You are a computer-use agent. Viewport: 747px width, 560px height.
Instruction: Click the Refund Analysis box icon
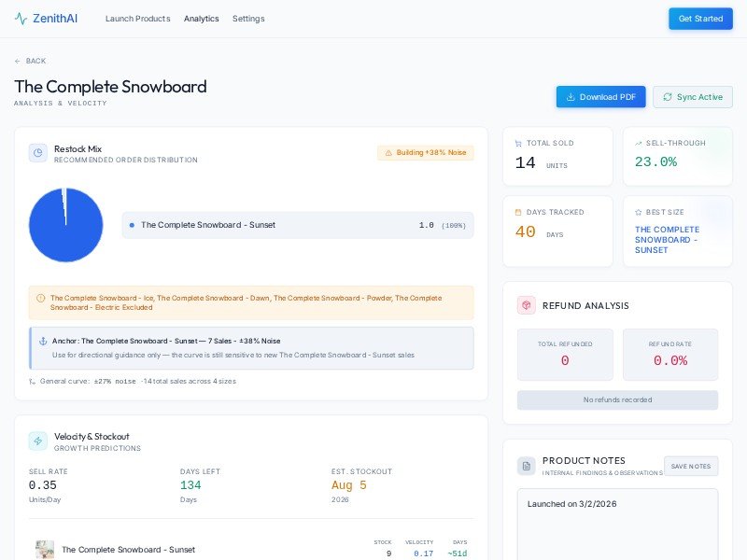pyautogui.click(x=527, y=305)
